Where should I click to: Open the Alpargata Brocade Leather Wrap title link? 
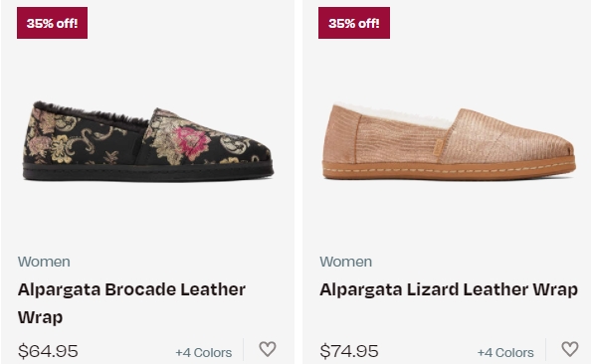pos(131,303)
